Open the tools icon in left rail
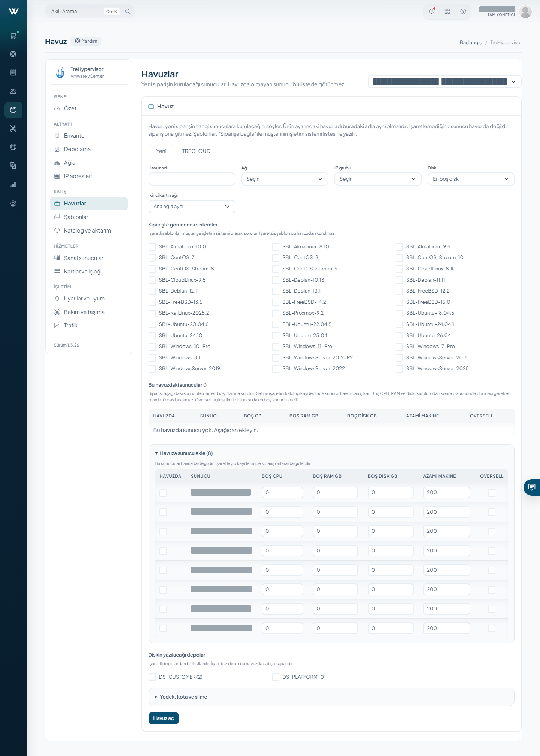The height and width of the screenshot is (756, 540). coord(13,129)
